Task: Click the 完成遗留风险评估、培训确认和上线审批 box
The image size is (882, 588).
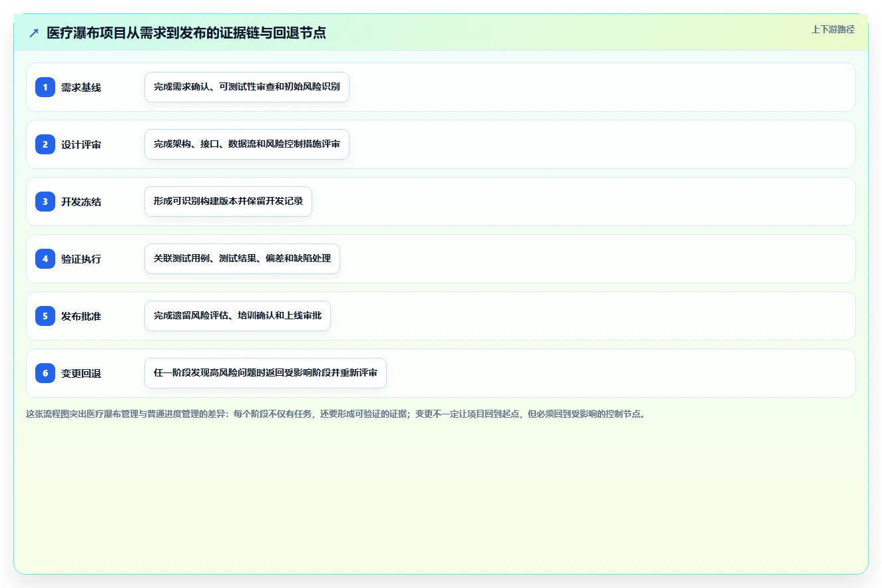Action: (238, 316)
